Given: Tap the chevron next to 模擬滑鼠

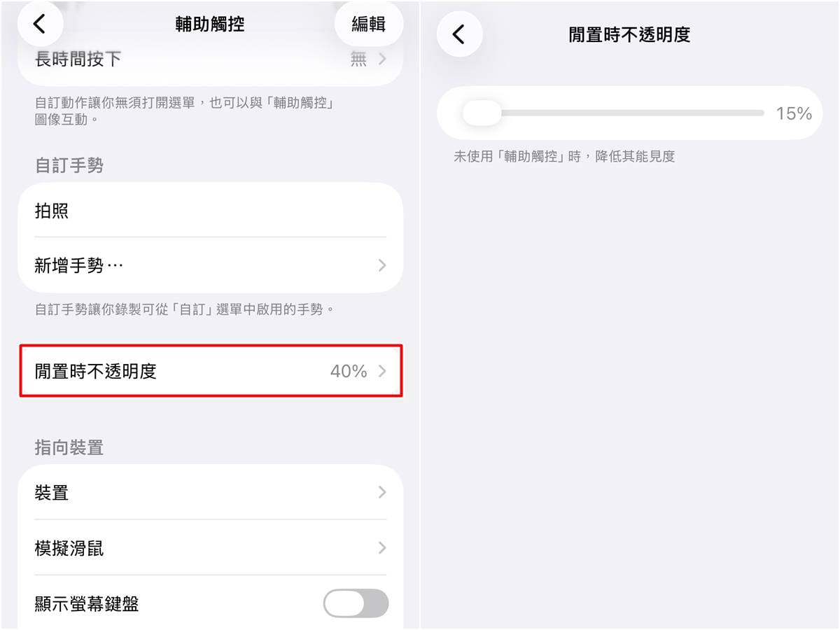Looking at the screenshot, I should [x=381, y=548].
